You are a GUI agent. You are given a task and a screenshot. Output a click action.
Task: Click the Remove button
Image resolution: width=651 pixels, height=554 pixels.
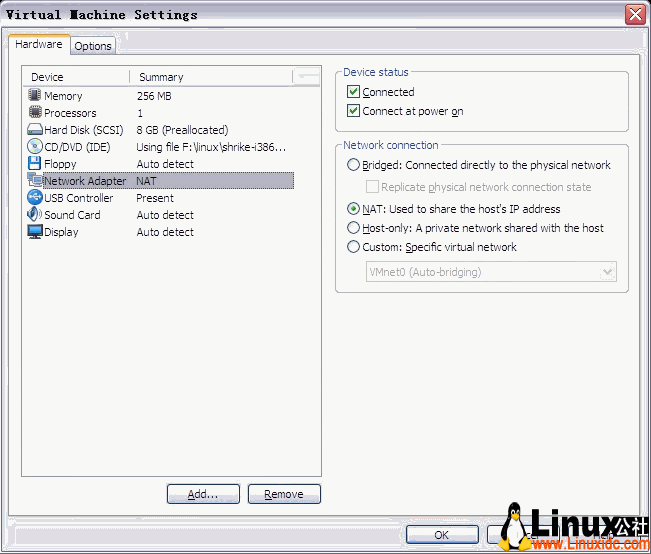point(284,494)
